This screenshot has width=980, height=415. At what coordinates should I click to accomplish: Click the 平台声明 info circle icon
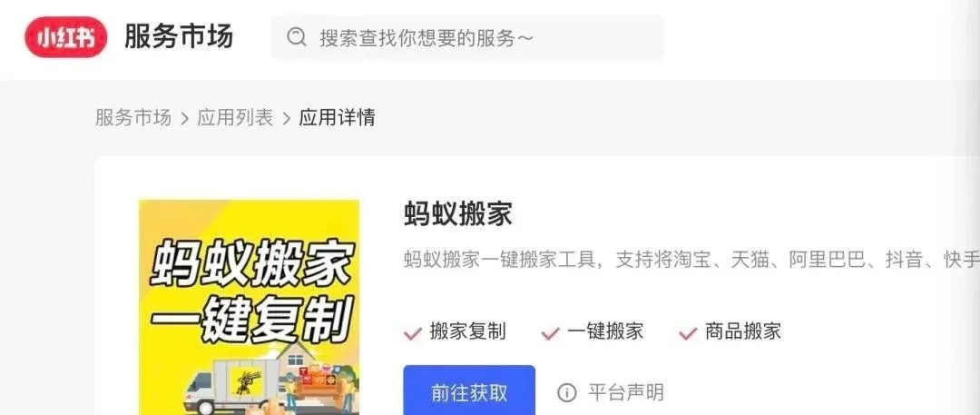point(566,393)
